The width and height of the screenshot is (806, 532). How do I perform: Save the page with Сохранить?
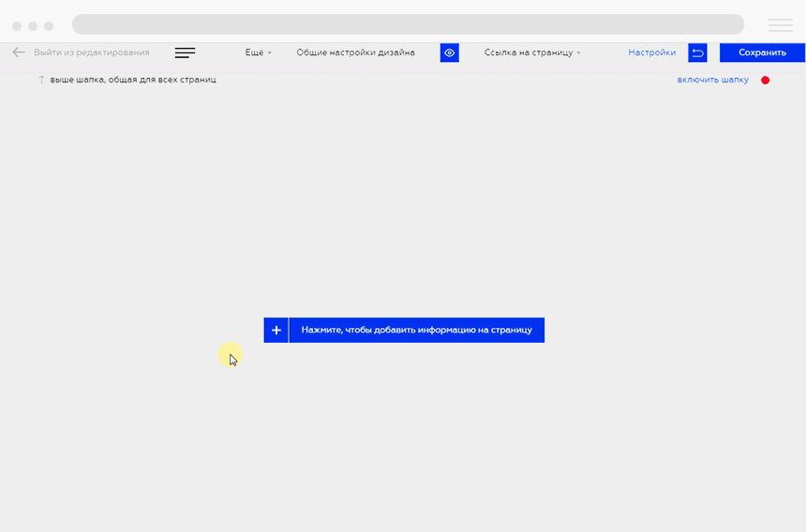tap(762, 52)
